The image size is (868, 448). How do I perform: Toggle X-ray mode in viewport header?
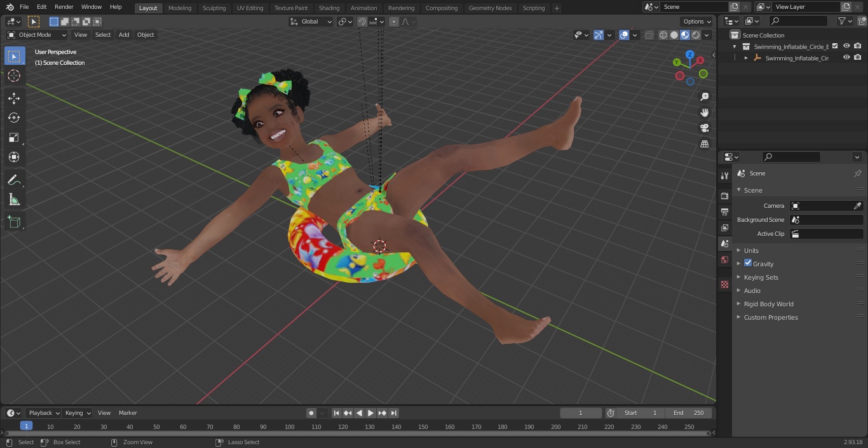649,35
